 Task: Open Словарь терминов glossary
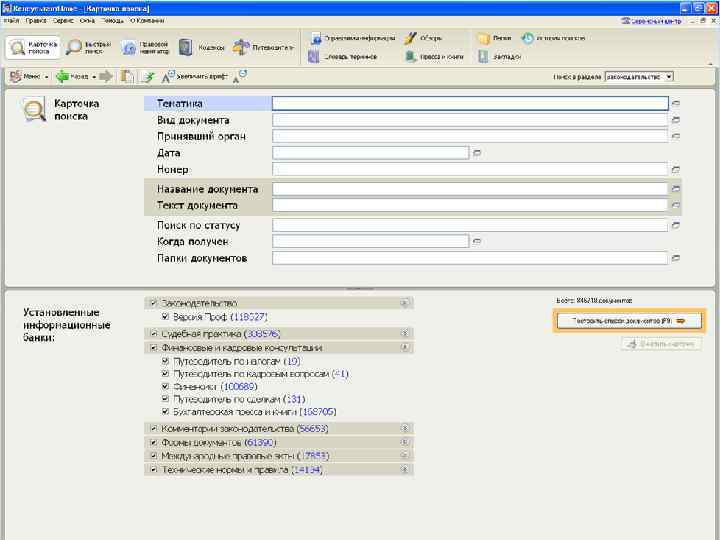click(x=343, y=56)
